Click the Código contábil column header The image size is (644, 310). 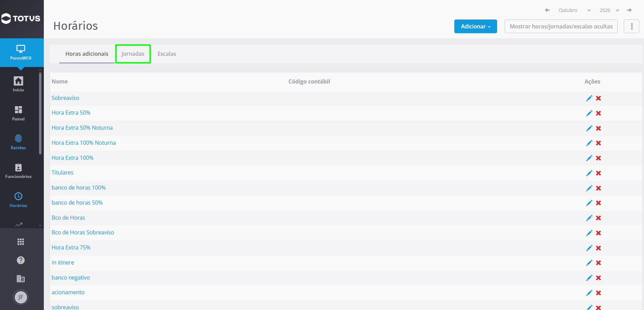coord(309,81)
